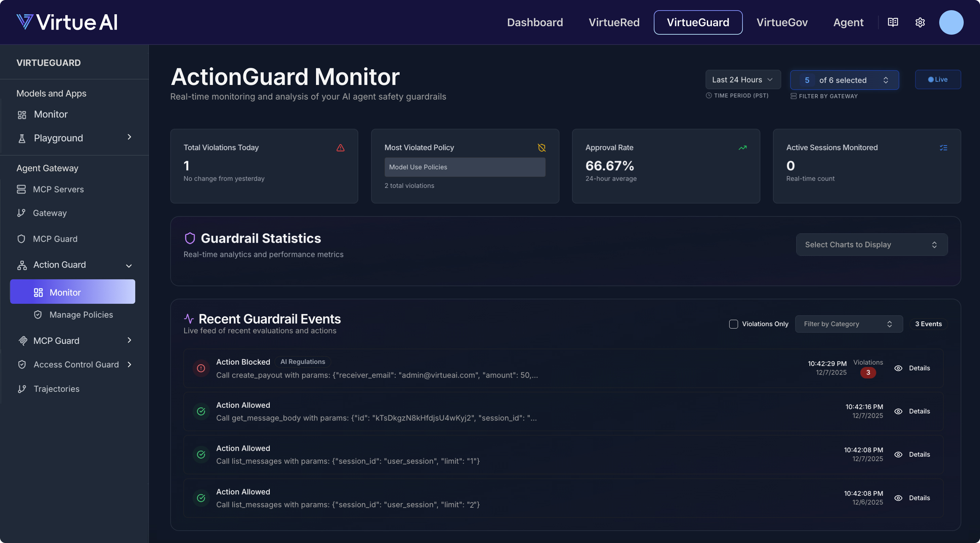Switch to the VirtueRed tab
Image resolution: width=980 pixels, height=543 pixels.
point(614,22)
